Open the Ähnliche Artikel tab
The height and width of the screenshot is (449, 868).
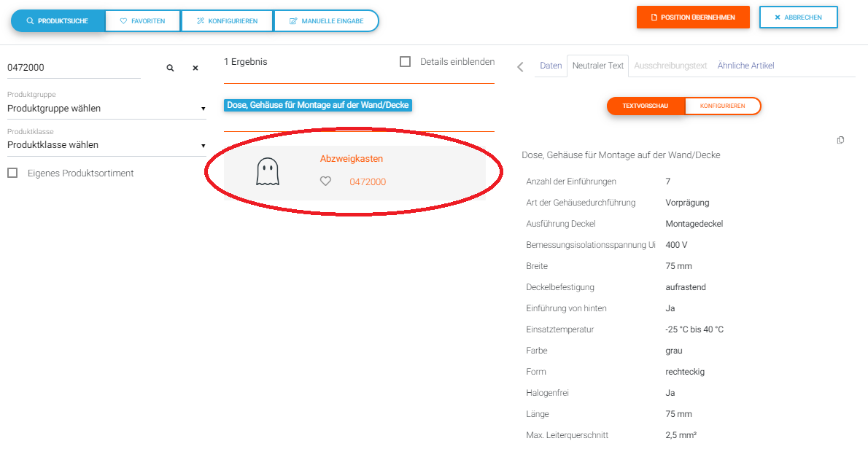tap(745, 66)
